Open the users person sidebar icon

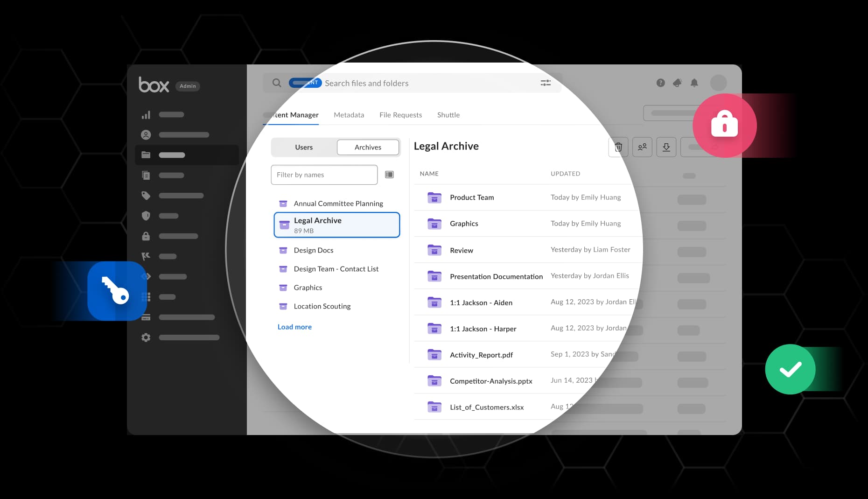(x=146, y=135)
